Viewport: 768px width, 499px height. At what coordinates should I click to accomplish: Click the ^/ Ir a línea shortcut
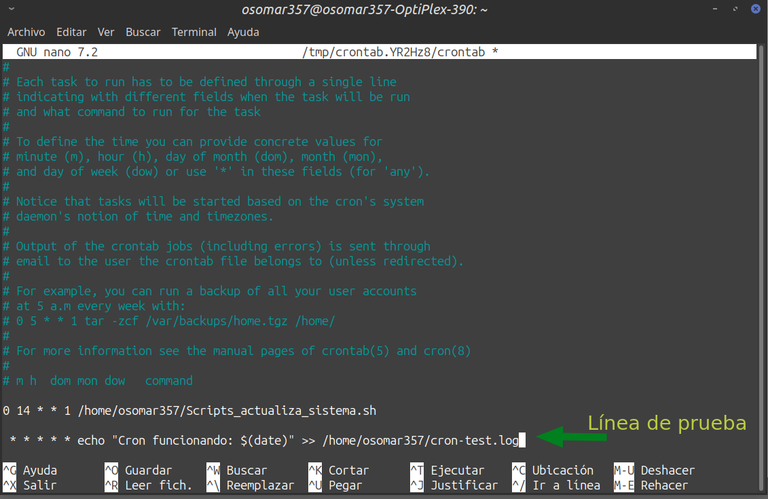(556, 485)
